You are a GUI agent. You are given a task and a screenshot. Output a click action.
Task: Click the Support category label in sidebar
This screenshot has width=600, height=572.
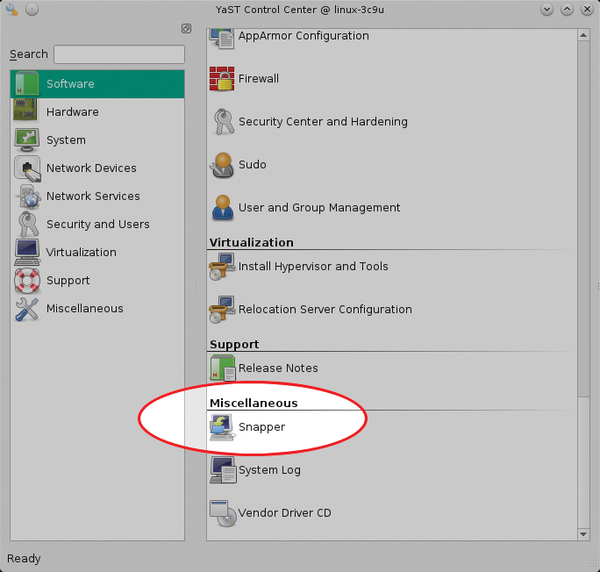pyautogui.click(x=68, y=280)
